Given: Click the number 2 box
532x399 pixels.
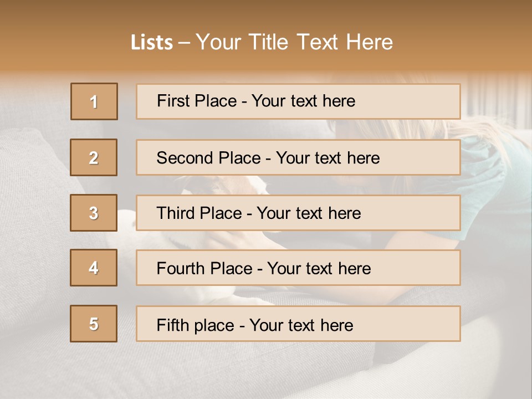Looking at the screenshot, I should pos(94,157).
